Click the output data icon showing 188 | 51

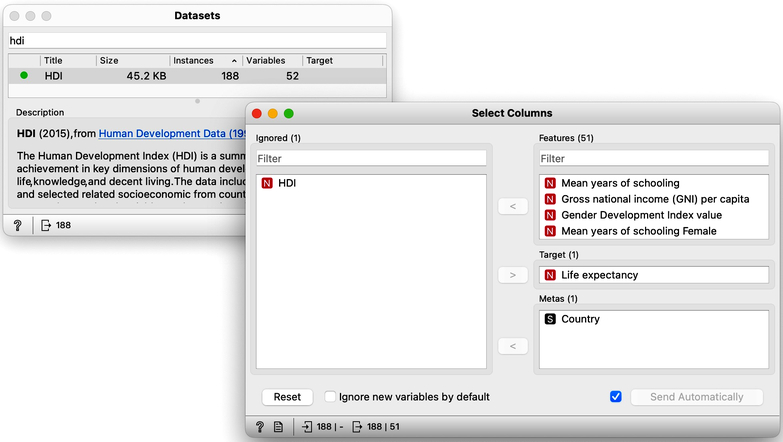357,427
